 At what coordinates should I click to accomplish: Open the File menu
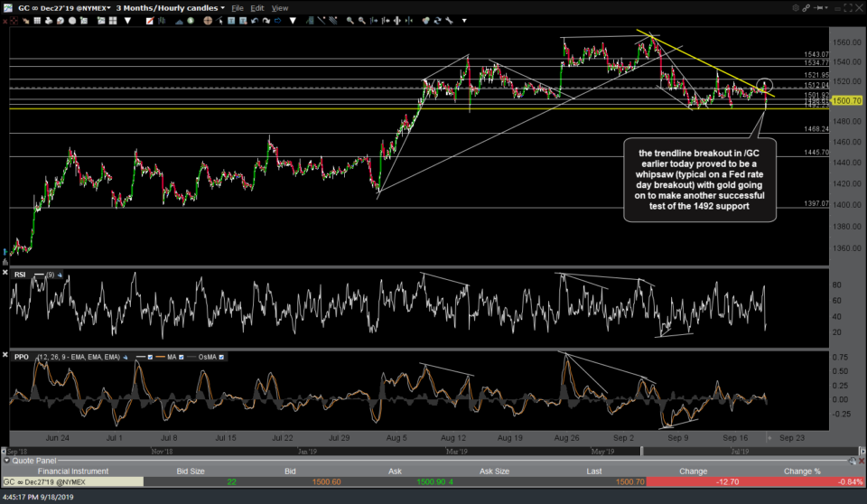tap(238, 7)
